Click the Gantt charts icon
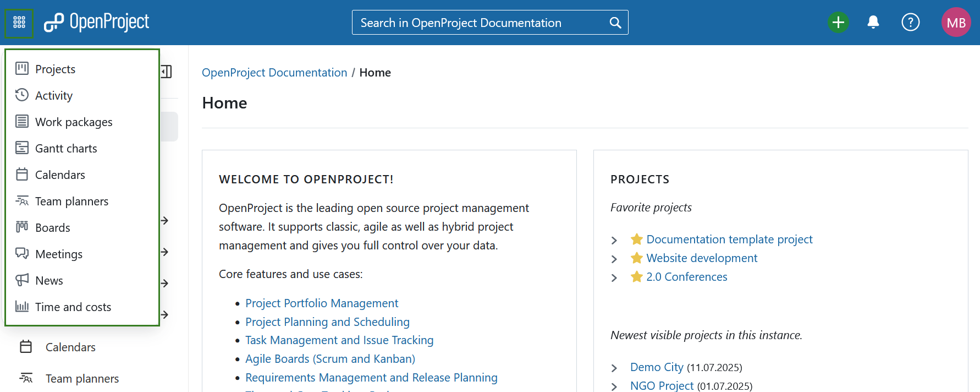The width and height of the screenshot is (980, 392). pyautogui.click(x=22, y=148)
